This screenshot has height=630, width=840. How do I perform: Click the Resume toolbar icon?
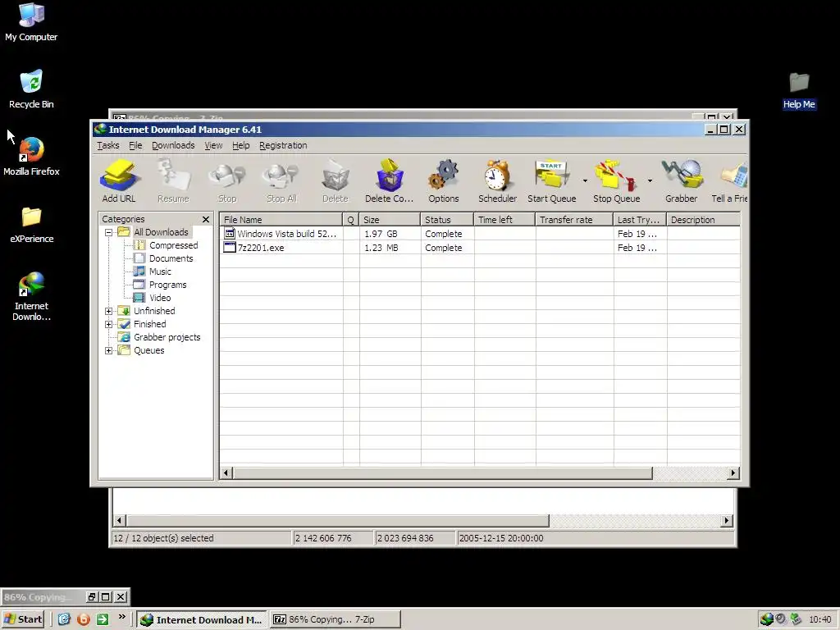point(173,180)
